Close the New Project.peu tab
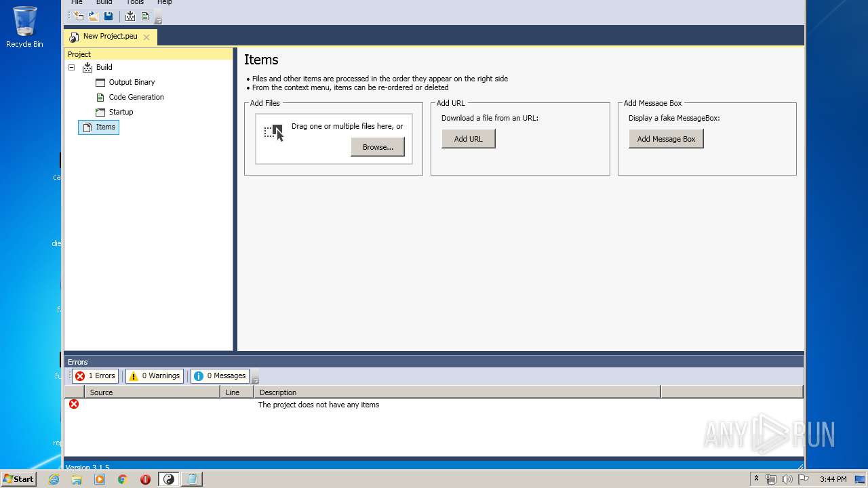Image resolution: width=868 pixels, height=488 pixels. [x=146, y=37]
